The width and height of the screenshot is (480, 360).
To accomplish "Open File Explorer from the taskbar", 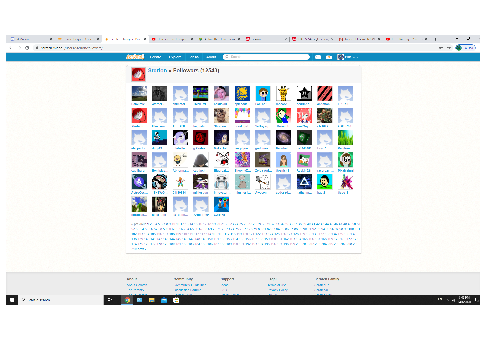I will (152, 300).
